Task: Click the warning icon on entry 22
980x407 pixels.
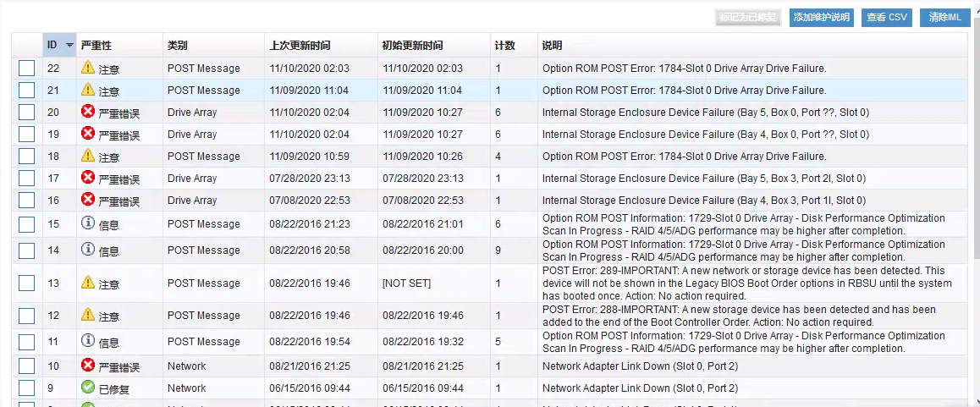Action: (88, 67)
